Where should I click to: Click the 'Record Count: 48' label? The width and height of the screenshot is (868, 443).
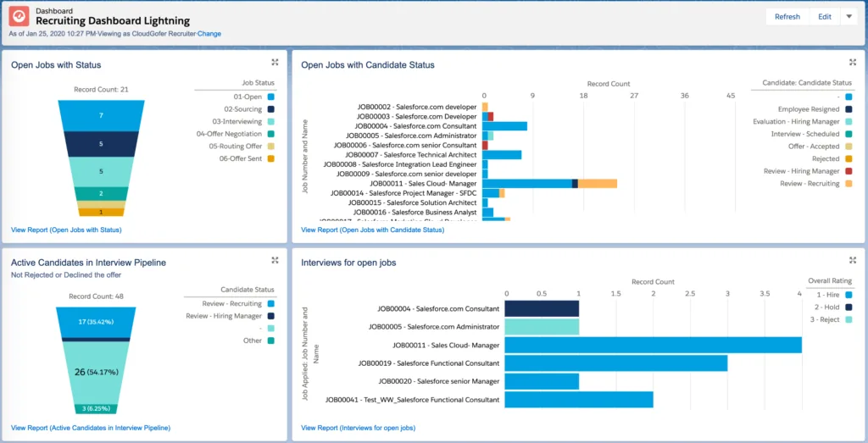click(x=95, y=296)
